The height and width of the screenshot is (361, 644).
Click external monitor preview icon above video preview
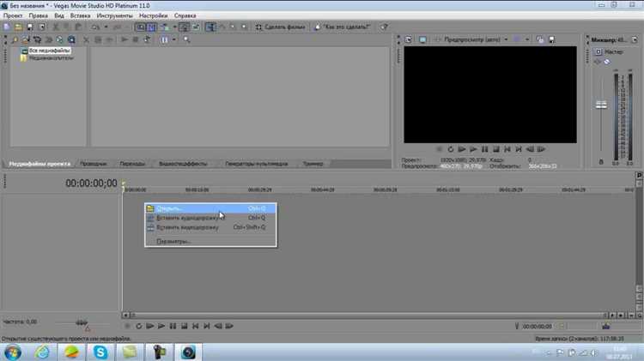[422, 39]
